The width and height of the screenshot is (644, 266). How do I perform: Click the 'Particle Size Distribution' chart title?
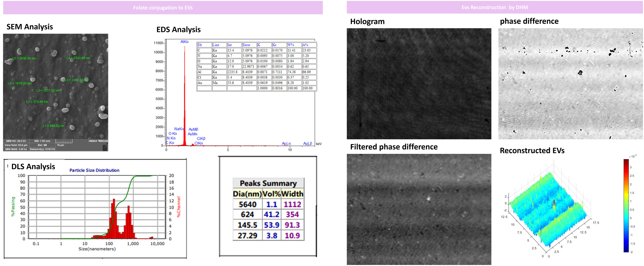(94, 170)
